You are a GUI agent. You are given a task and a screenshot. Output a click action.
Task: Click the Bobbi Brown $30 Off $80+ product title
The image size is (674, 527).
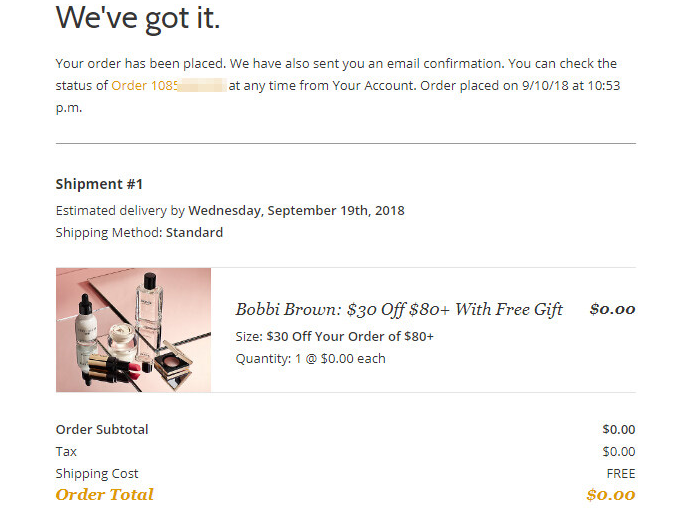pos(399,309)
